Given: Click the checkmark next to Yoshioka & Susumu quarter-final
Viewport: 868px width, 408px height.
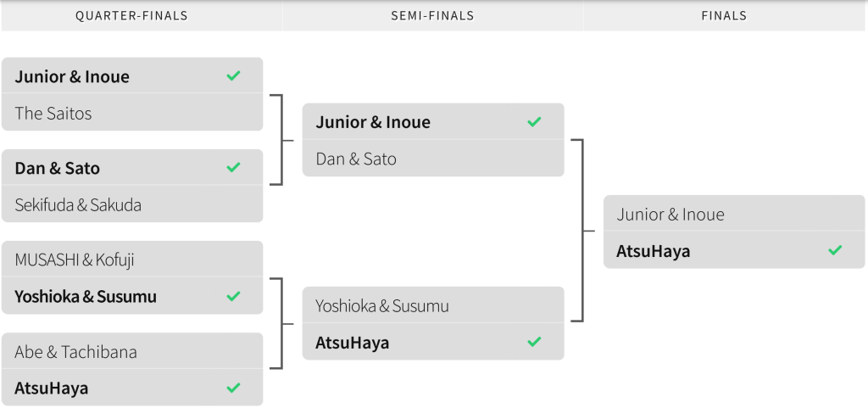Looking at the screenshot, I should point(234,296).
